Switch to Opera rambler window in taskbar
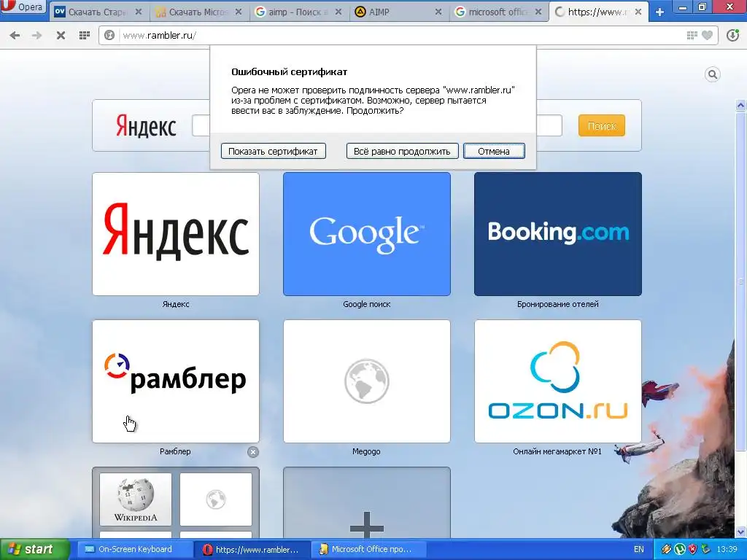 (252, 549)
